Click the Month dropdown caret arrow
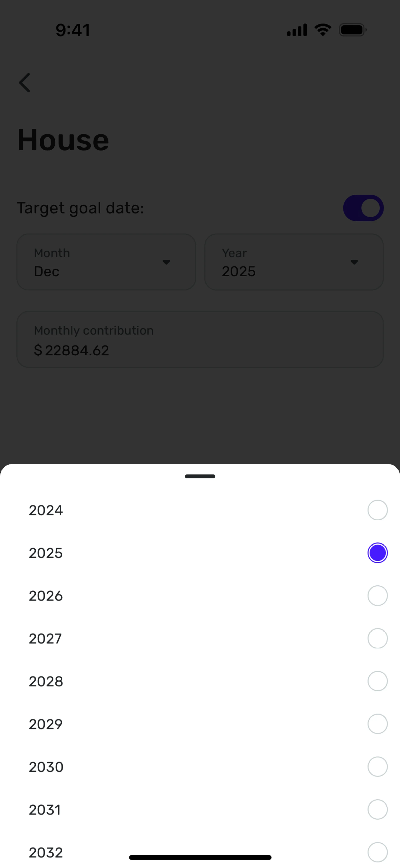The width and height of the screenshot is (400, 868). pos(166,262)
